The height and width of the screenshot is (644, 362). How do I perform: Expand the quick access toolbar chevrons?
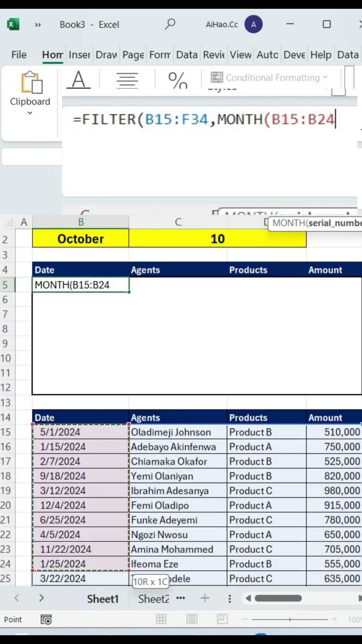[x=38, y=24]
